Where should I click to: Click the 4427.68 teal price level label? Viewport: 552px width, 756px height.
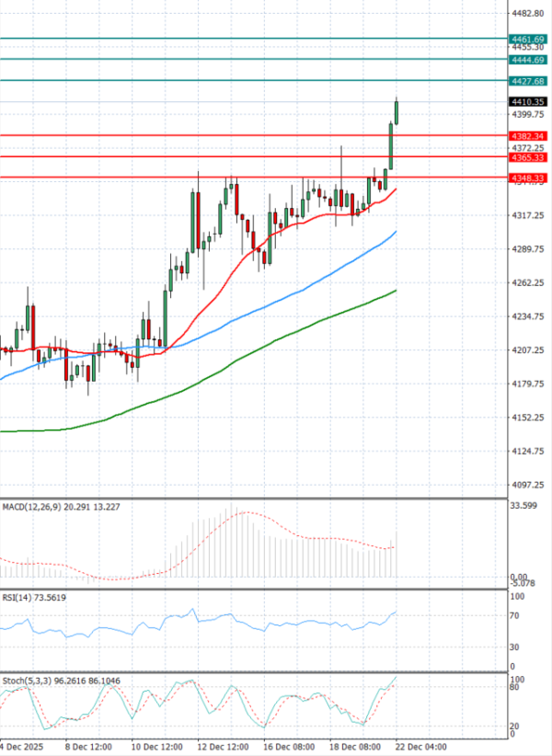point(527,81)
